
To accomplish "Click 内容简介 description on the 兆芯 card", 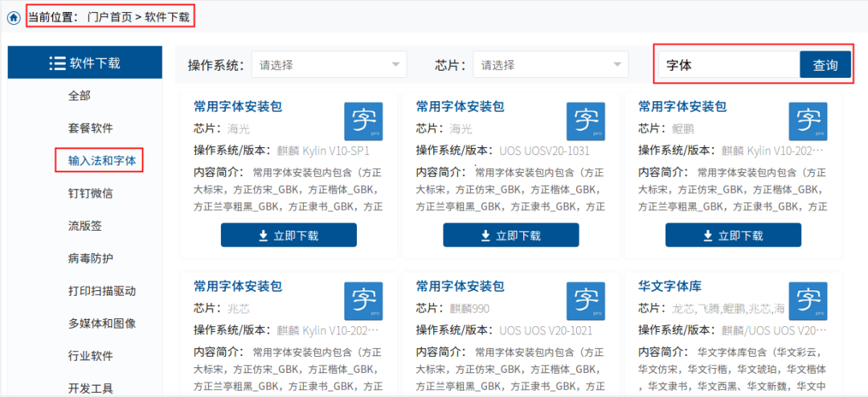I will click(x=289, y=369).
